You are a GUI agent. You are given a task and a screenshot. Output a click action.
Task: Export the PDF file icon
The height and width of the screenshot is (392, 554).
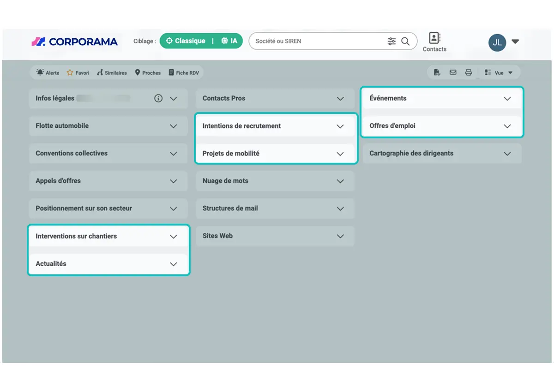437,72
